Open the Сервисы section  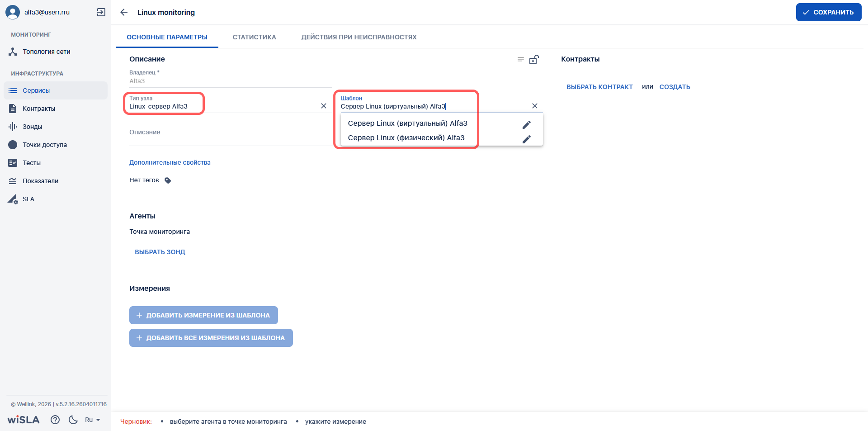coord(56,90)
